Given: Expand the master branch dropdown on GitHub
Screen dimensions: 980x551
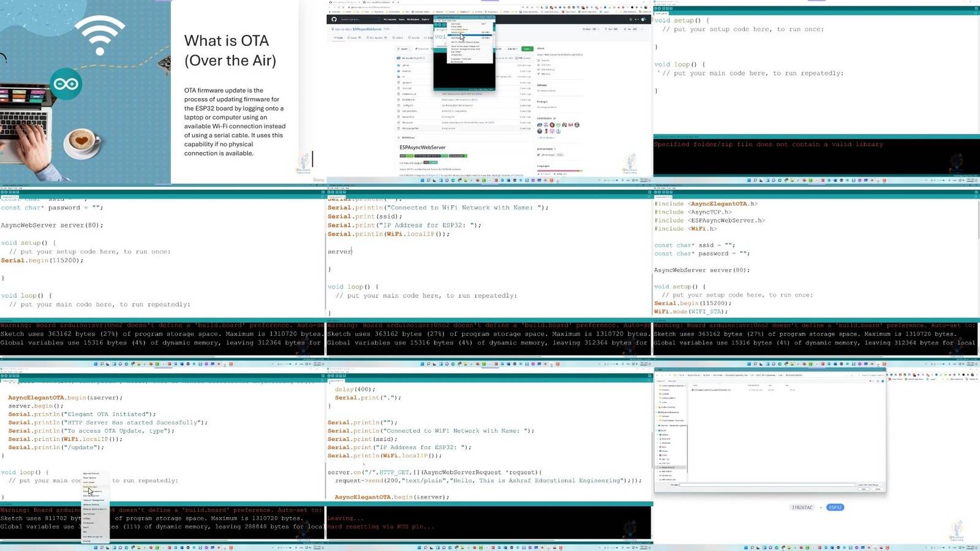Looking at the screenshot, I should [x=405, y=48].
